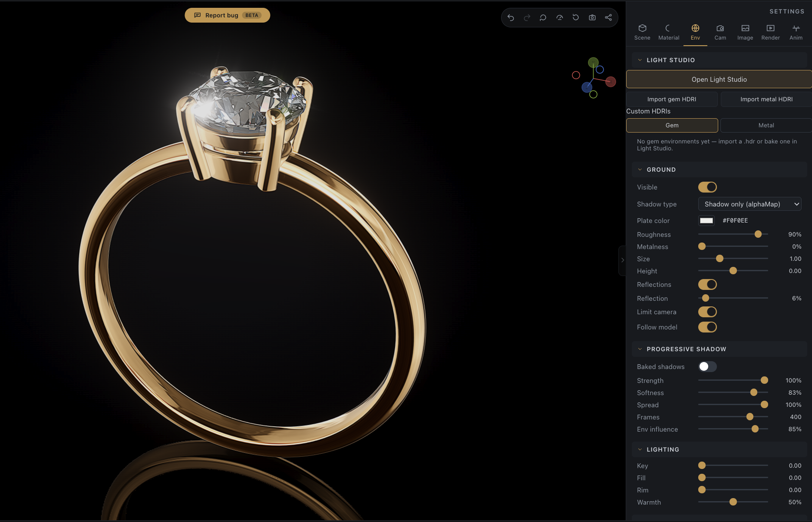The height and width of the screenshot is (522, 812).
Task: Switch to the Anim tab
Action: pos(796,33)
